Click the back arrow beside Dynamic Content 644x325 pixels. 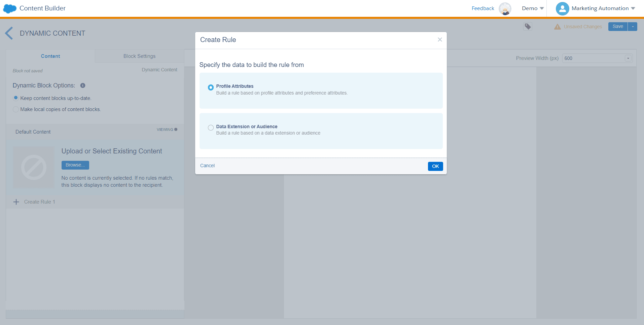point(9,33)
